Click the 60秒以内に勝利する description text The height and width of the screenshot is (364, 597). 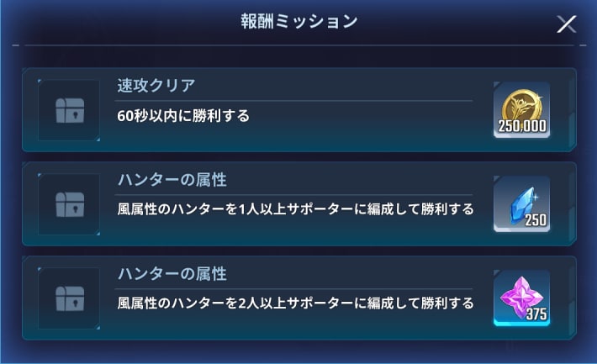tap(184, 116)
